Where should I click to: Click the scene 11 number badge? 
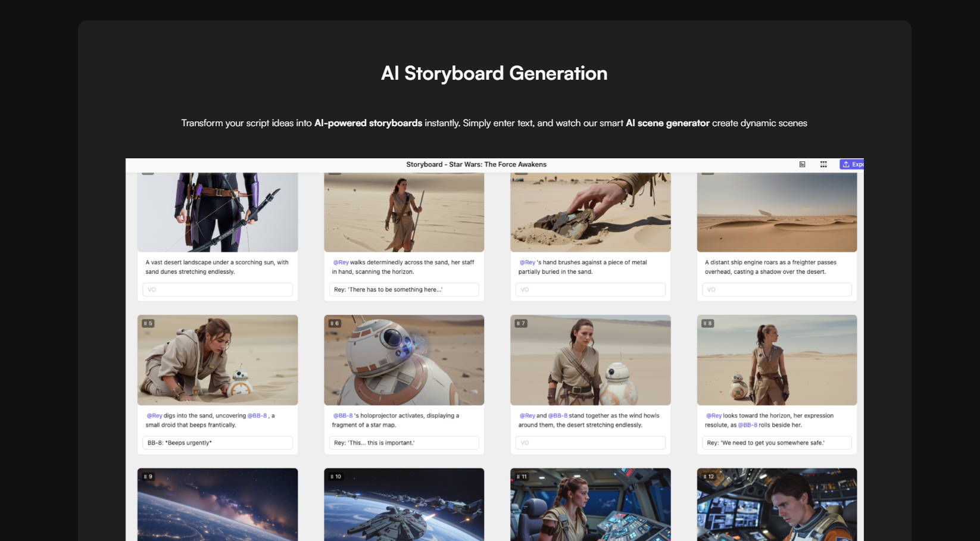coord(522,476)
